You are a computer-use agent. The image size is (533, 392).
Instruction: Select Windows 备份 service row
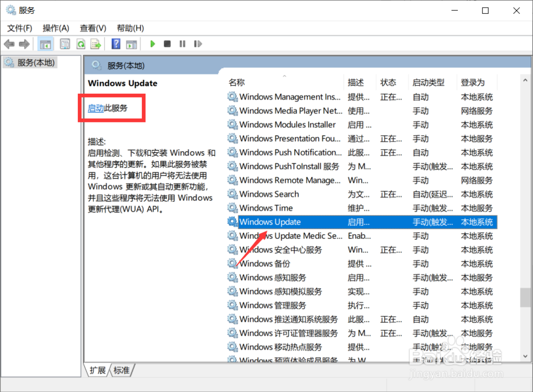(362, 264)
